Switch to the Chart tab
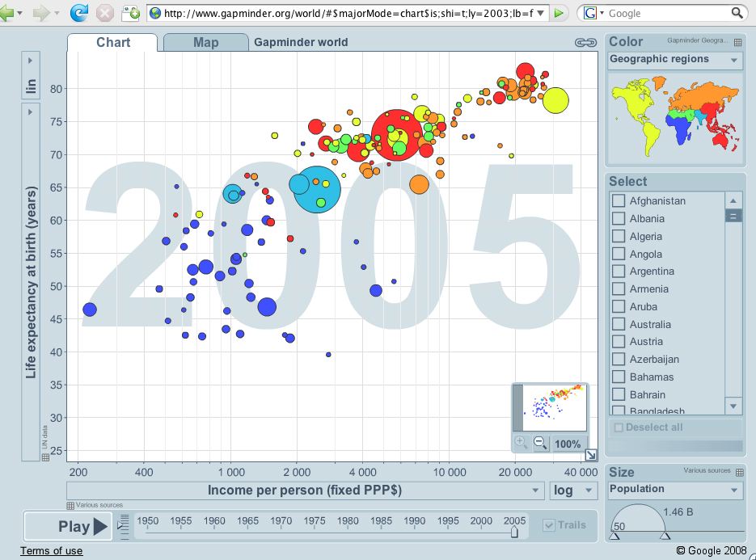Viewport: 756px width, 560px height. [x=112, y=42]
